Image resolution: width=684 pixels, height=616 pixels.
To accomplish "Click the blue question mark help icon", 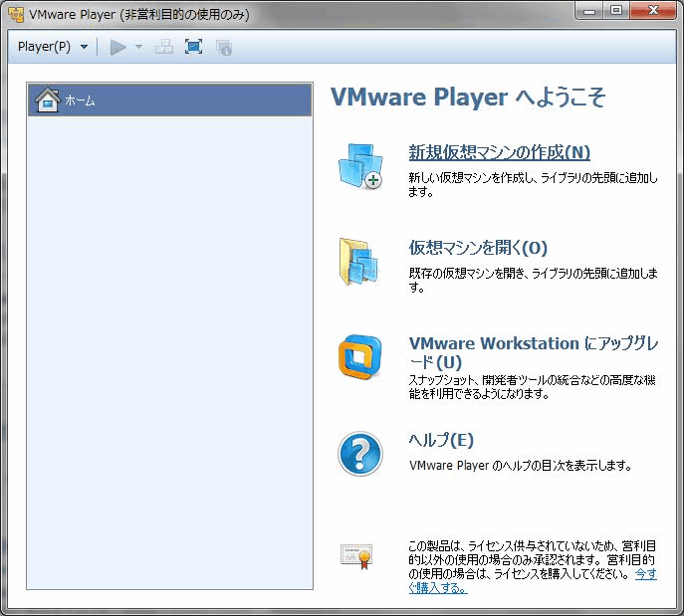I will click(x=360, y=454).
